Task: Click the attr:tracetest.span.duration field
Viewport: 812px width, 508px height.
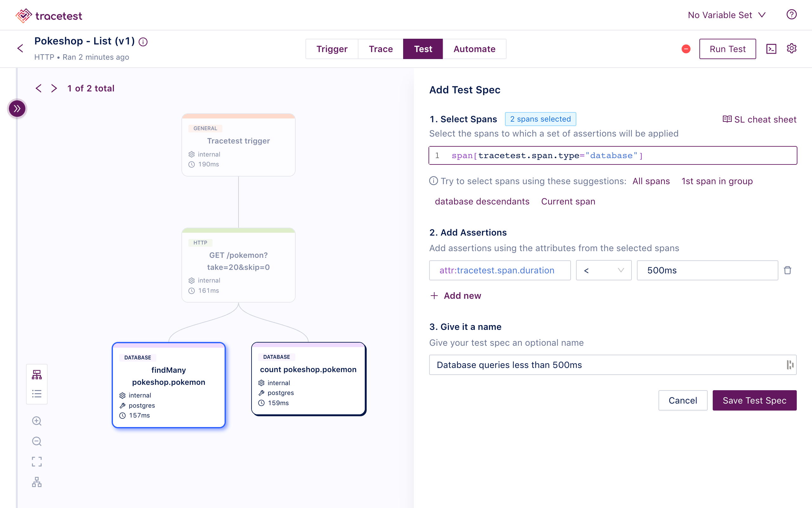Action: 500,270
